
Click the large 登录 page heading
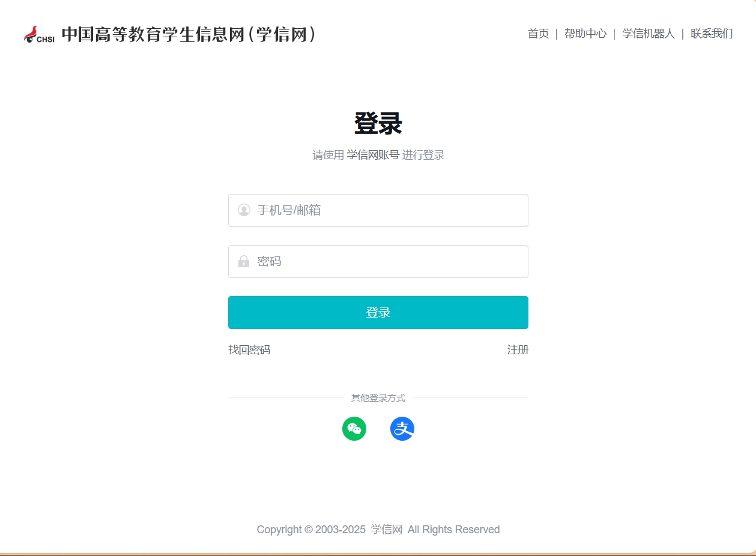click(378, 124)
